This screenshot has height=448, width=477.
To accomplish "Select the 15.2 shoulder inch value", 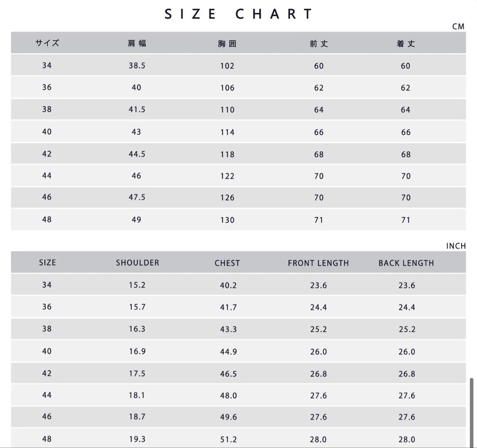I will coord(137,286).
